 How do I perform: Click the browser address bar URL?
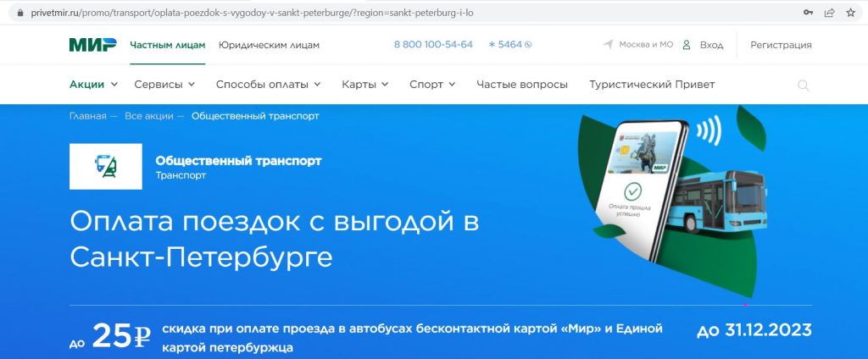pos(252,12)
